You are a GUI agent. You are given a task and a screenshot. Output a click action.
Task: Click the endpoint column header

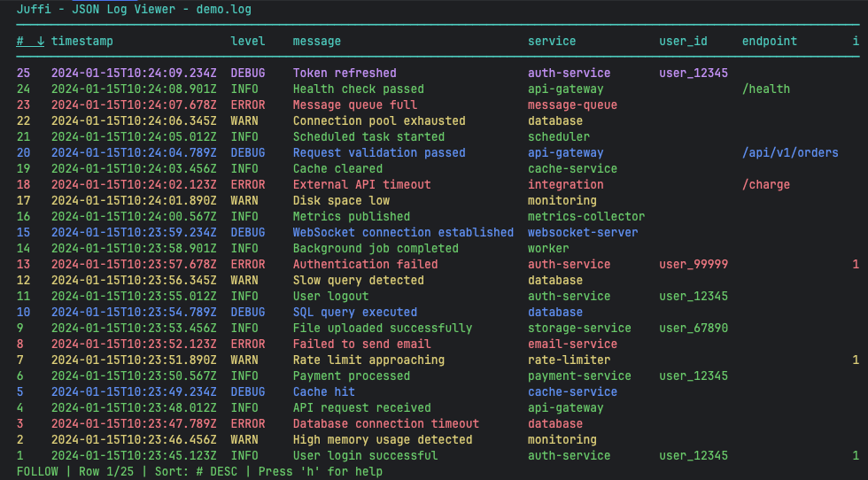(770, 42)
